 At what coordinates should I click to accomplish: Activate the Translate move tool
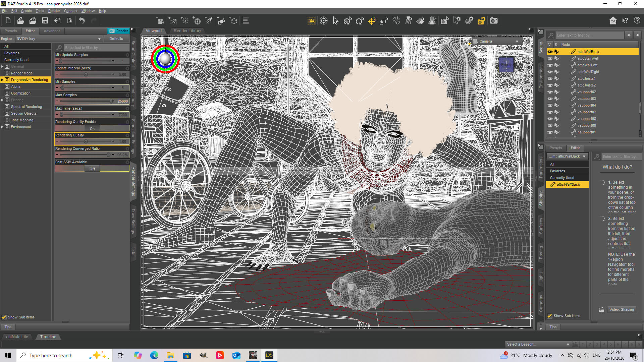[372, 21]
